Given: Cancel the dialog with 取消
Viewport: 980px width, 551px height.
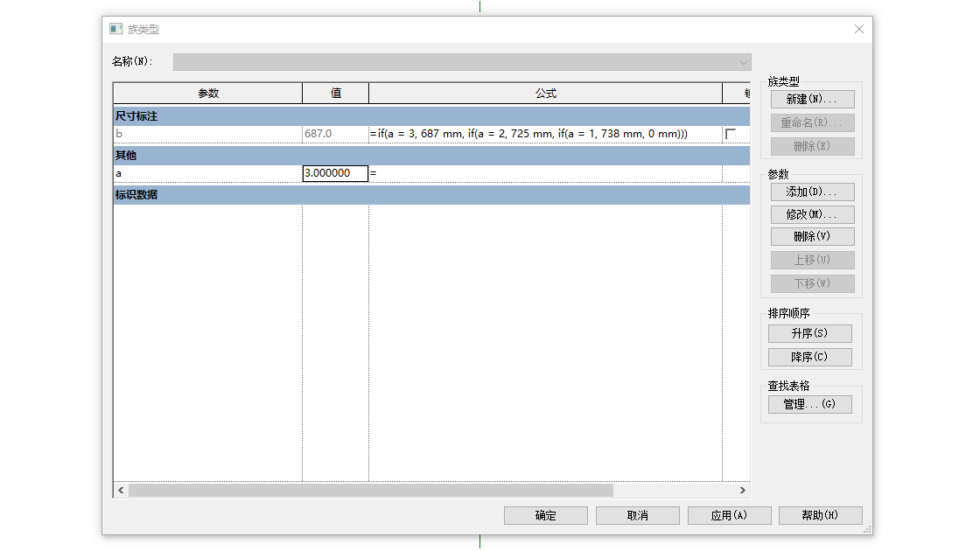Looking at the screenshot, I should (637, 515).
